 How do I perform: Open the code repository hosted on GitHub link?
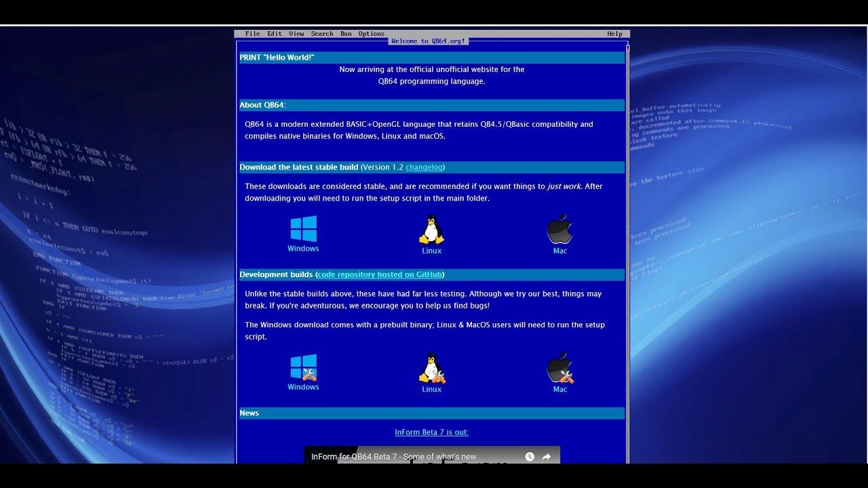tap(380, 274)
